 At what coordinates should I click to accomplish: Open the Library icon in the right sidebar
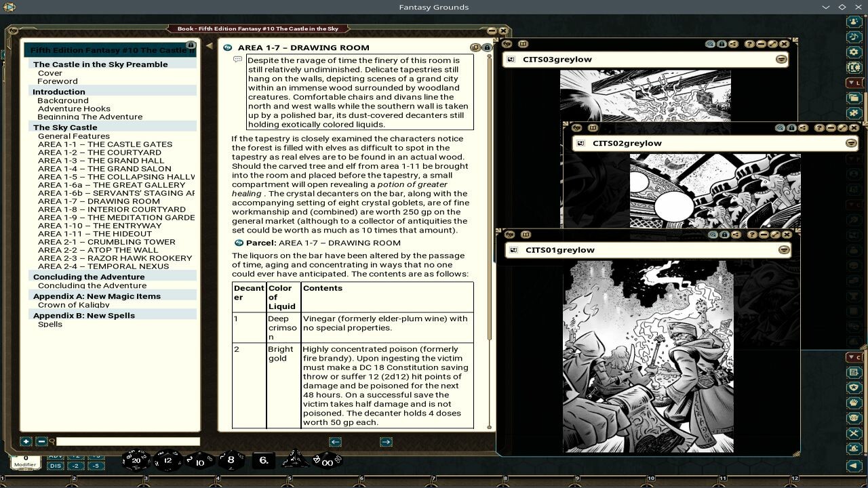pyautogui.click(x=853, y=66)
